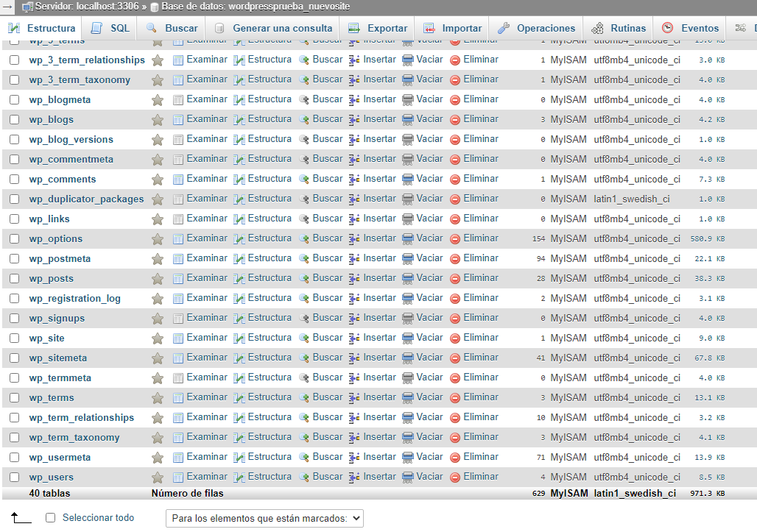Click the Buscar icon for wp_comments
The image size is (757, 532).
pos(303,180)
